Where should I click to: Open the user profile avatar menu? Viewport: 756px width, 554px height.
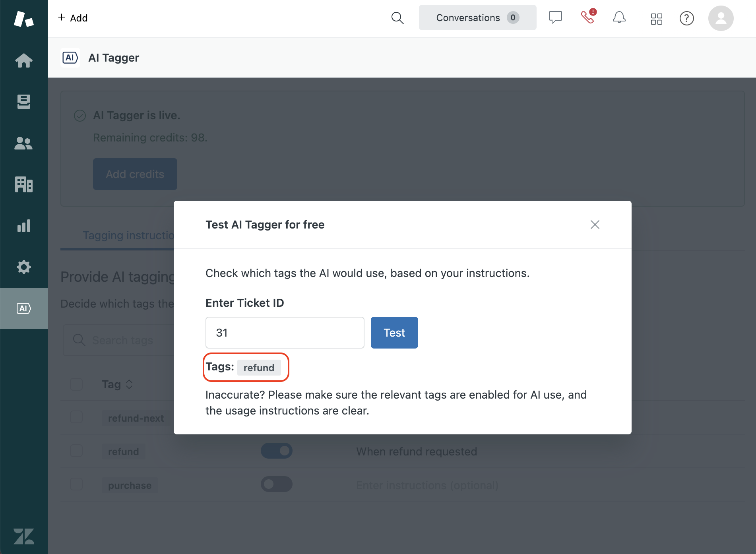click(x=721, y=18)
